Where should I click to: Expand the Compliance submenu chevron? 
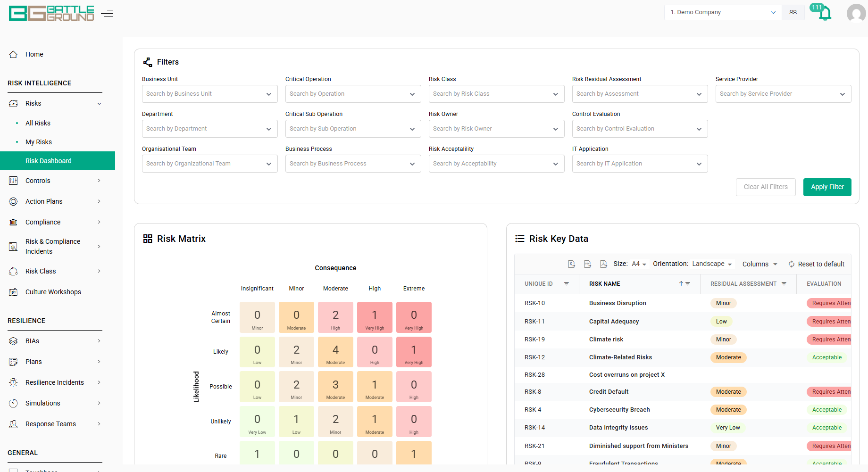99,222
